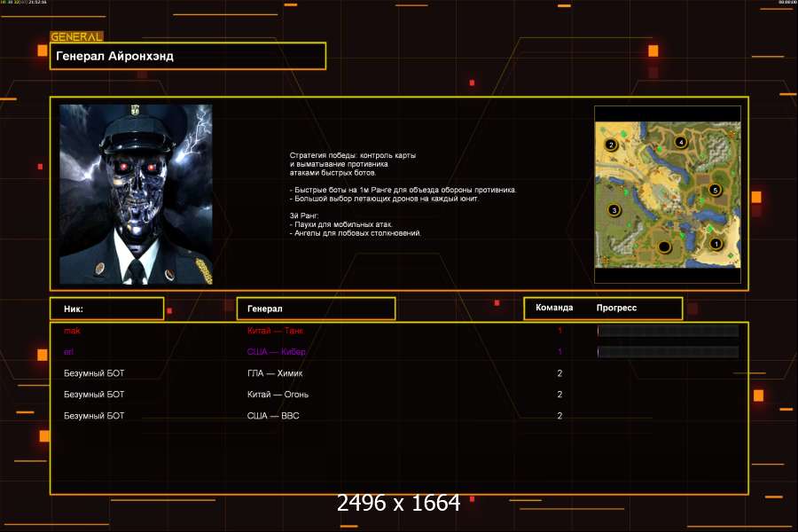
Task: Click the red player nickname in the list
Action: (72, 331)
